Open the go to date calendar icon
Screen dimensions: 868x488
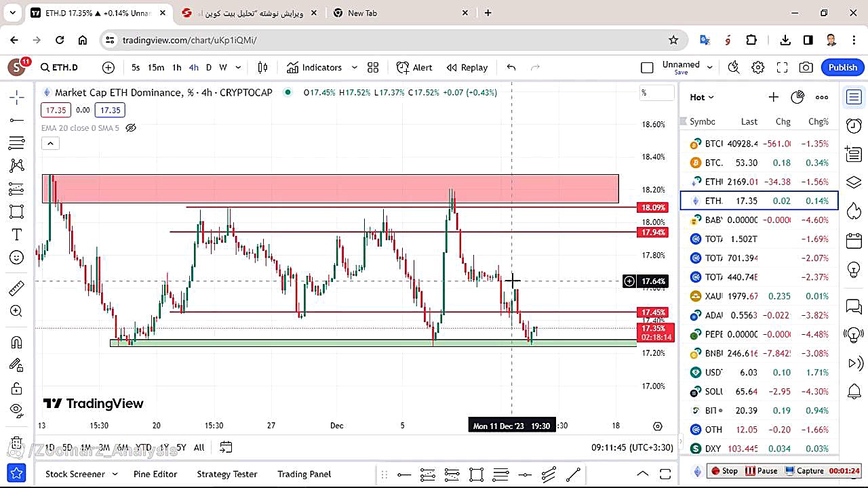[x=226, y=447]
